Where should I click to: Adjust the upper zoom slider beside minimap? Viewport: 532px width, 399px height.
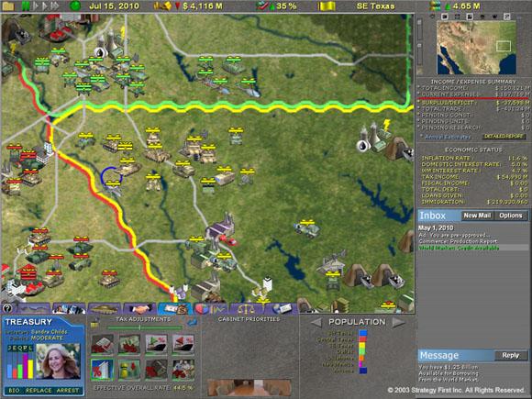click(420, 28)
